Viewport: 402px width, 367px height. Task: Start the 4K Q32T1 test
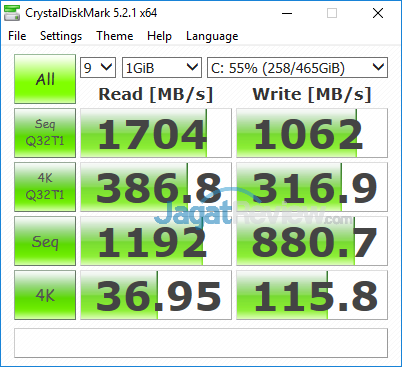(x=45, y=187)
